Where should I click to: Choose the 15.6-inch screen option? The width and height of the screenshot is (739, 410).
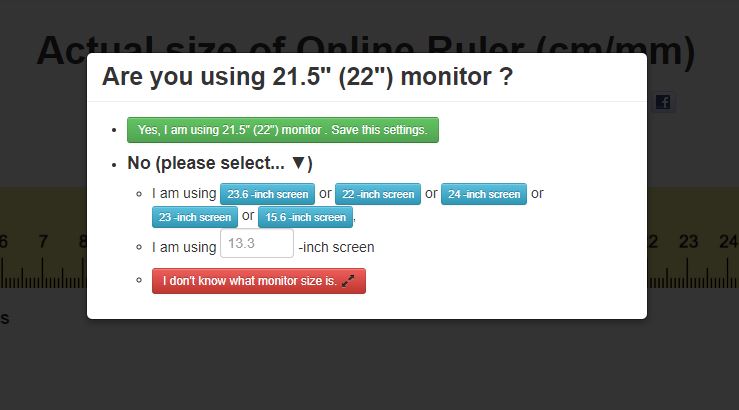click(x=306, y=217)
